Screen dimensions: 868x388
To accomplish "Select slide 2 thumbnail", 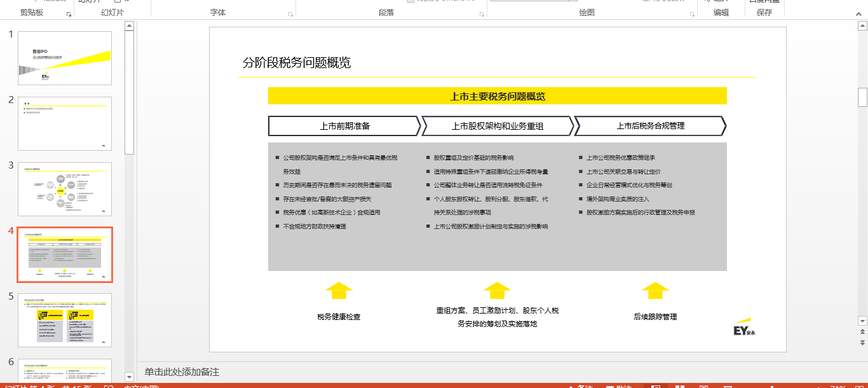I will [65, 123].
